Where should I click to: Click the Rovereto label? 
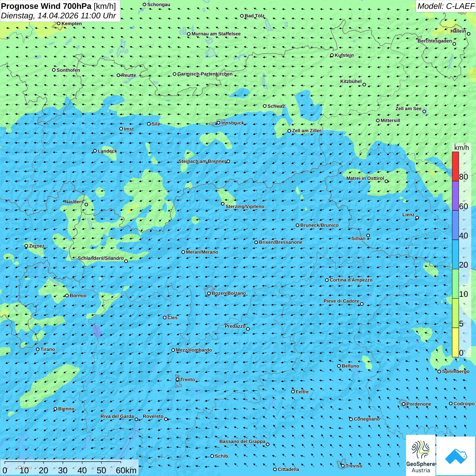153,416
